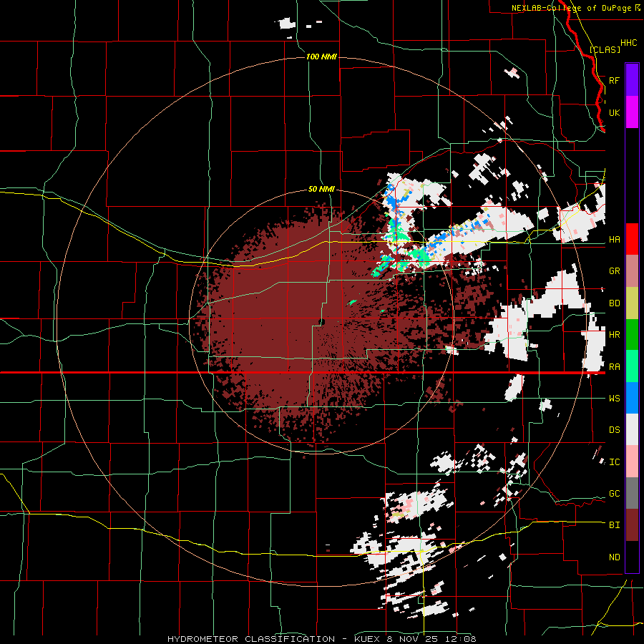This screenshot has width=644, height=644.
Task: Click the purple RF color swatch
Action: 632,80
